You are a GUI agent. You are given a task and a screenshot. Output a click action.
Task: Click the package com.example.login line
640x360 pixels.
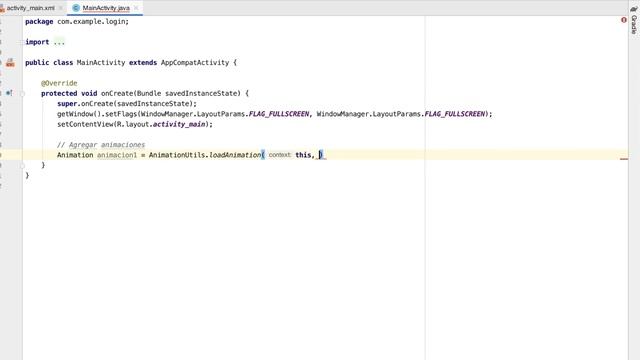click(x=77, y=22)
